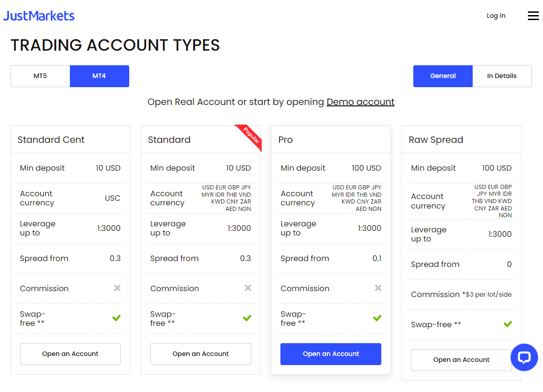Open an Account for Pro
This screenshot has width=543, height=392.
click(x=331, y=354)
